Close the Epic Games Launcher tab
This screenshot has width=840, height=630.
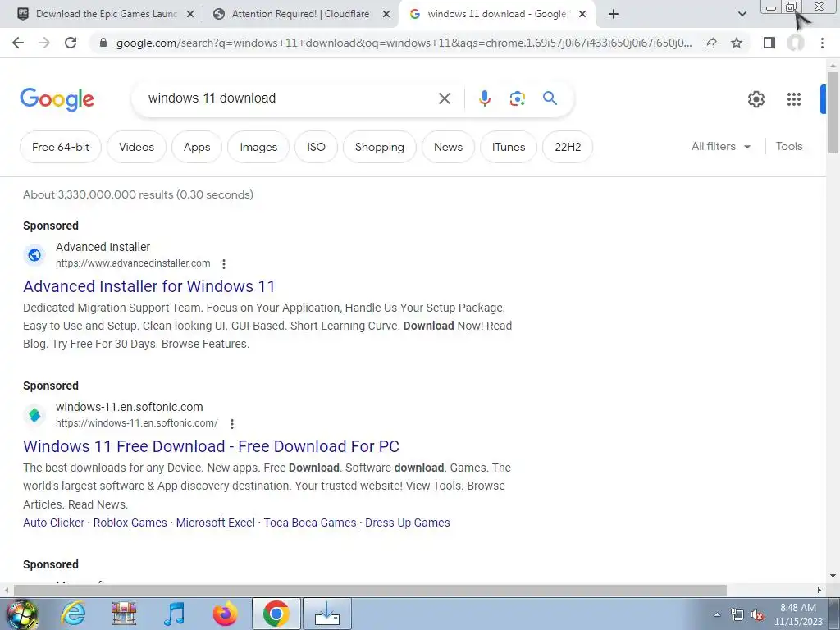(190, 15)
